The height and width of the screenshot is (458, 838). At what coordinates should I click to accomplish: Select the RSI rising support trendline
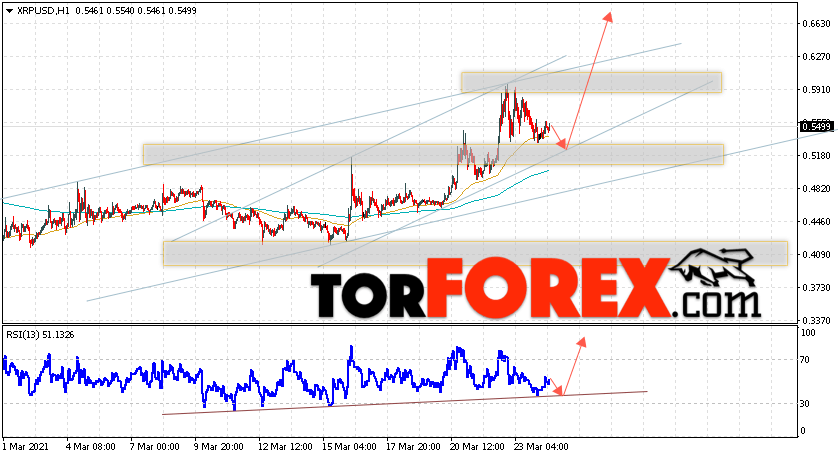pyautogui.click(x=405, y=402)
